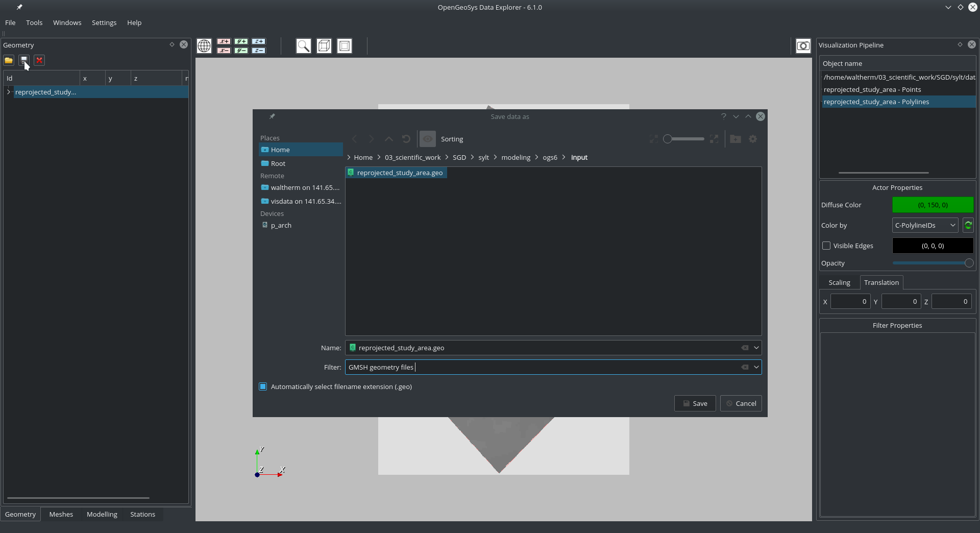Expand the reprojected_study tree item
Screen dimensions: 980x533
(9, 92)
